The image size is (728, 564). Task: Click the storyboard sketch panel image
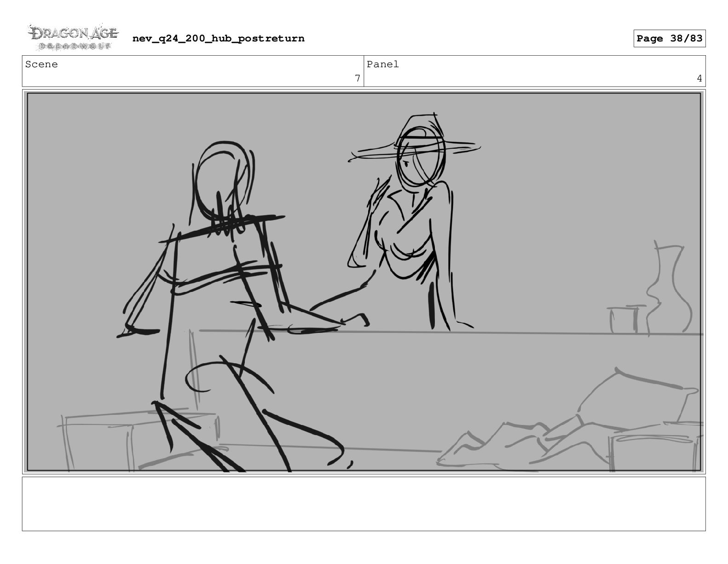(364, 282)
